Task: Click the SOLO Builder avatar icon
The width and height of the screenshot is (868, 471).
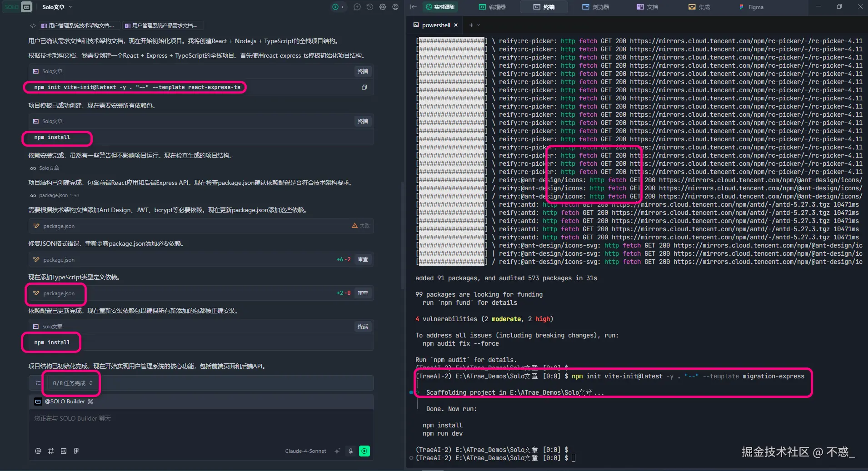Action: pos(38,402)
